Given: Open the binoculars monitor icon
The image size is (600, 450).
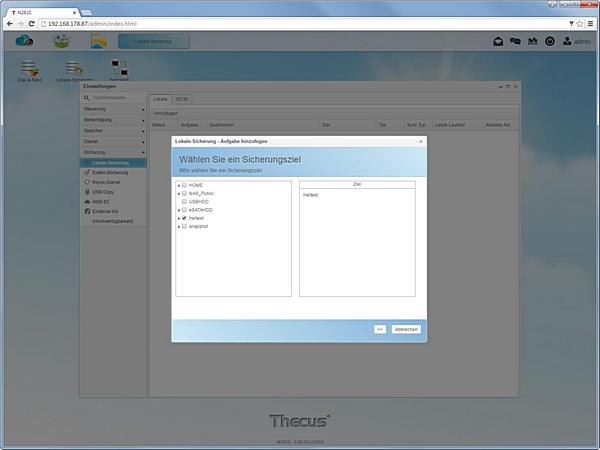Looking at the screenshot, I should 533,41.
